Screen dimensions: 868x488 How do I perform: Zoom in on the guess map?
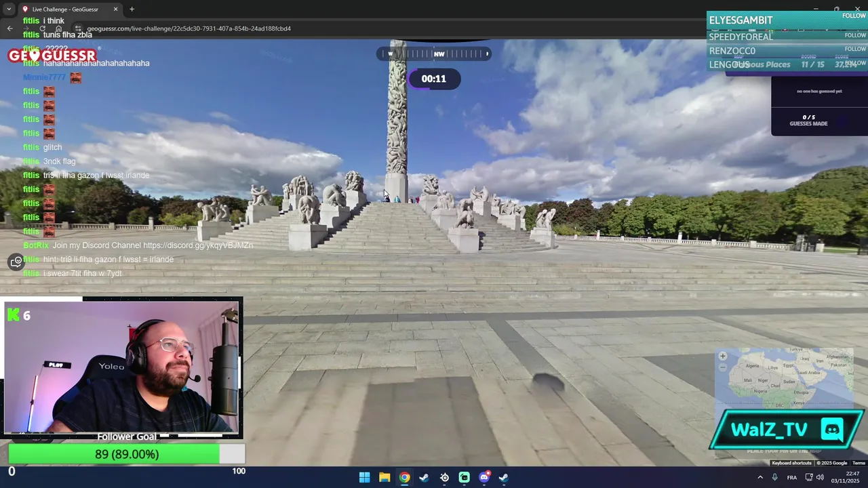tap(723, 356)
